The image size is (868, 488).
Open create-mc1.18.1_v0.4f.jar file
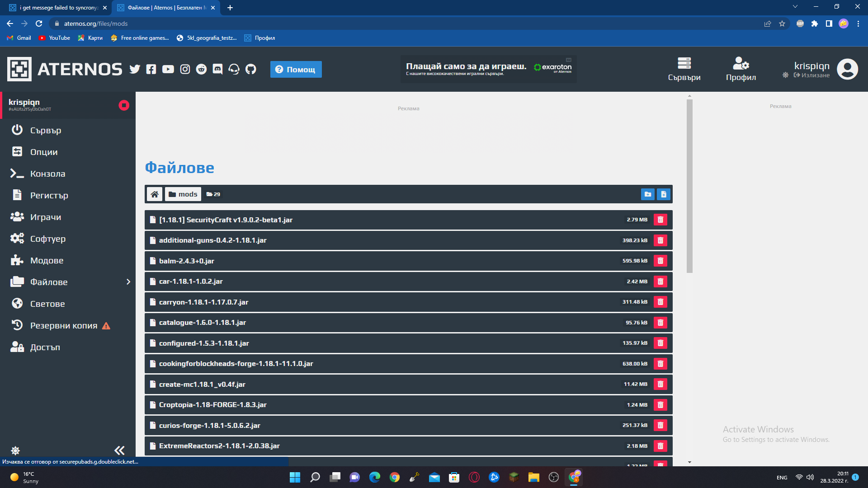point(409,384)
